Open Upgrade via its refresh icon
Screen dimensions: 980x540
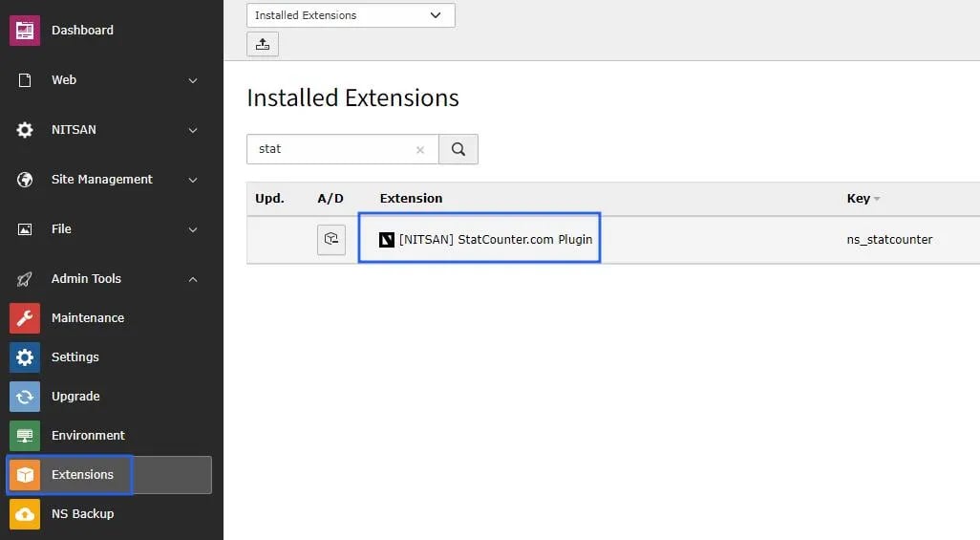(25, 397)
